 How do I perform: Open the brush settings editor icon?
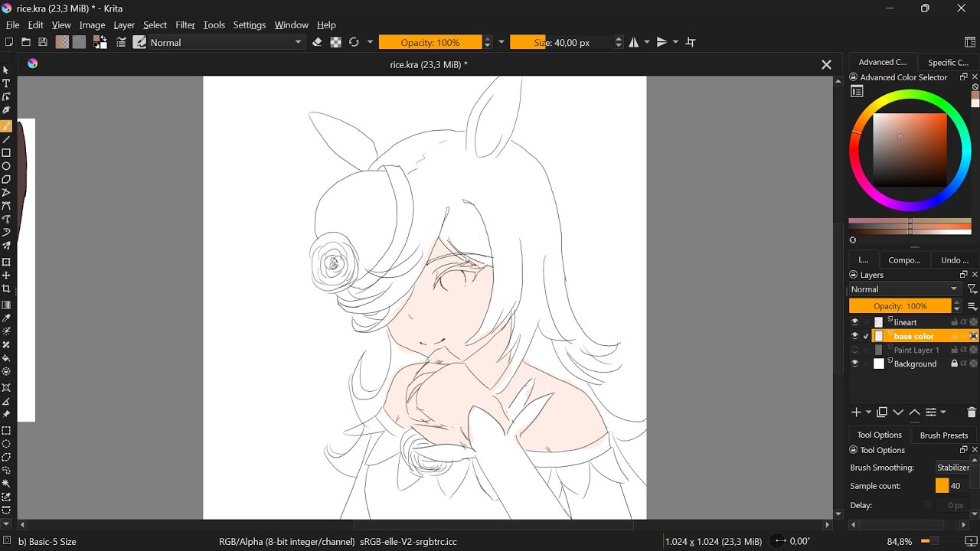point(121,43)
